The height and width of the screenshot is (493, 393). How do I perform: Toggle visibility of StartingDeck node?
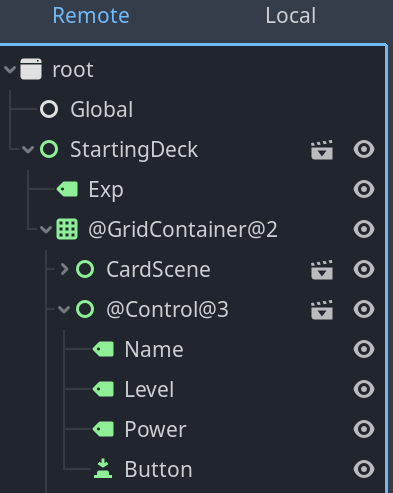tap(364, 149)
